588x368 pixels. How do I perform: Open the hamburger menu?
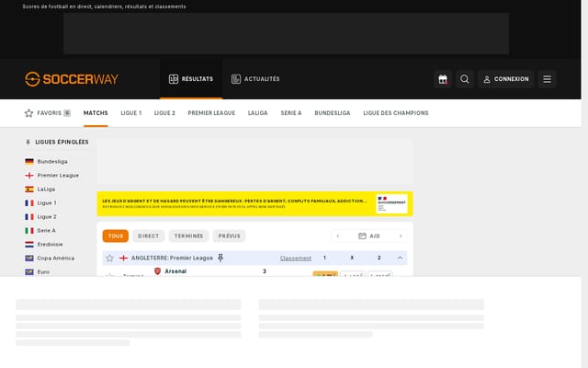[548, 79]
